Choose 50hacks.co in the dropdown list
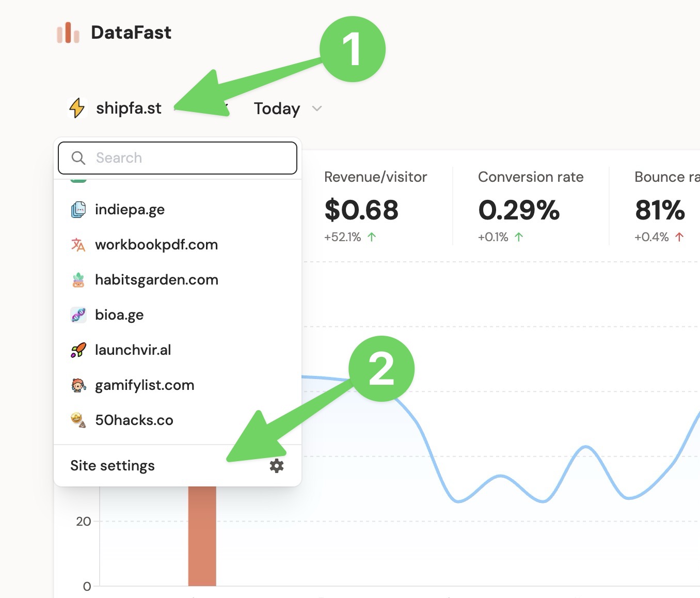 tap(134, 420)
